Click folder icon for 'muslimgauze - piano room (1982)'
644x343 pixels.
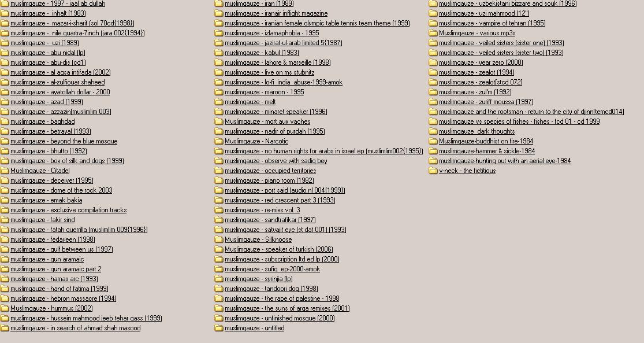219,180
